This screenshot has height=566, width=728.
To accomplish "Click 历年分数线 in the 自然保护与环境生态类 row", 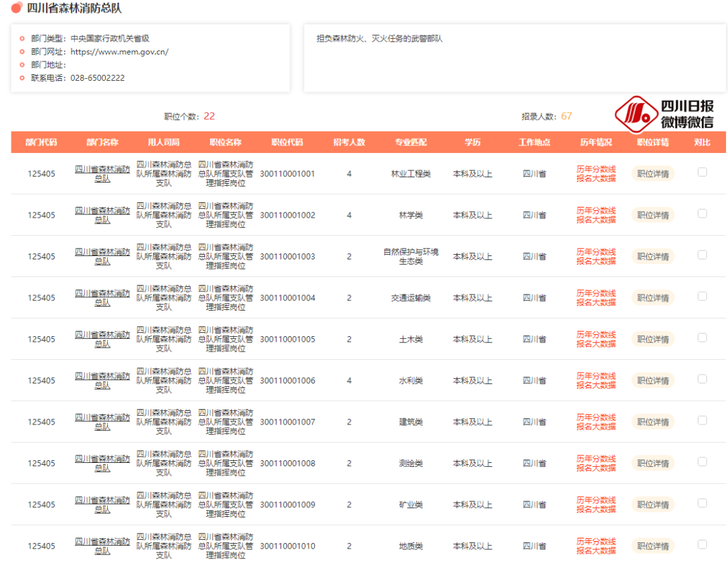I will (596, 252).
